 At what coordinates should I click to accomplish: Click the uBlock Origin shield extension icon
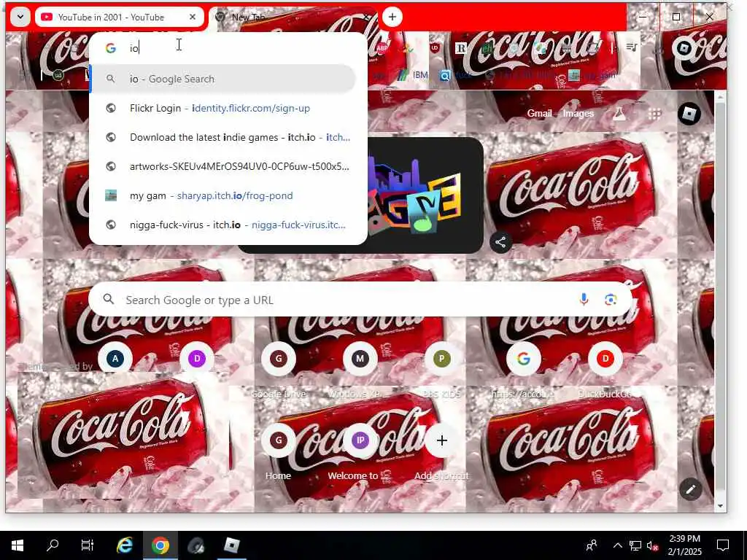pyautogui.click(x=435, y=47)
